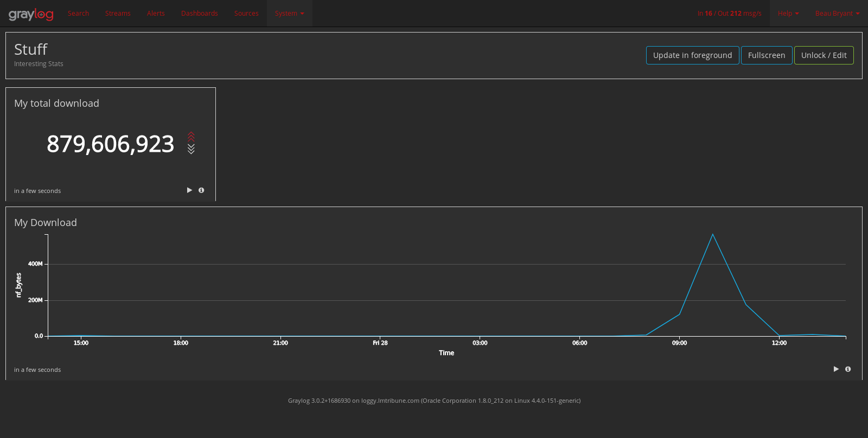Click the In/Out msg/s throughput indicator
Viewport: 868px width, 438px height.
tap(729, 14)
